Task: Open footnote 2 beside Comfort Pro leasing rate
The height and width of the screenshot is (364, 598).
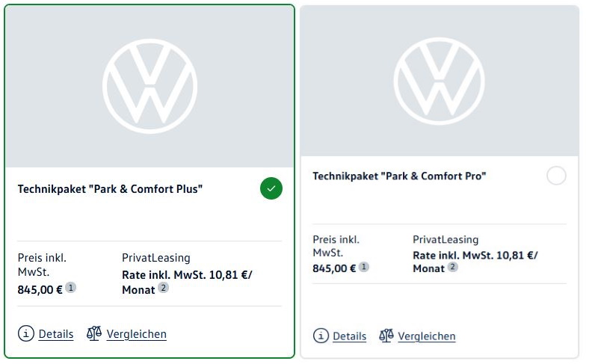Action: [x=452, y=266]
